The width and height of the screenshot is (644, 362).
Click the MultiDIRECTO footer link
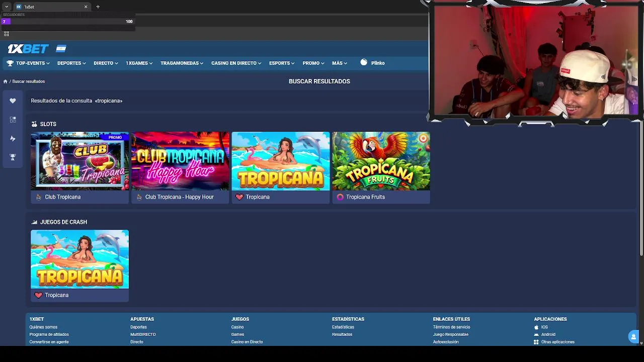click(x=143, y=334)
